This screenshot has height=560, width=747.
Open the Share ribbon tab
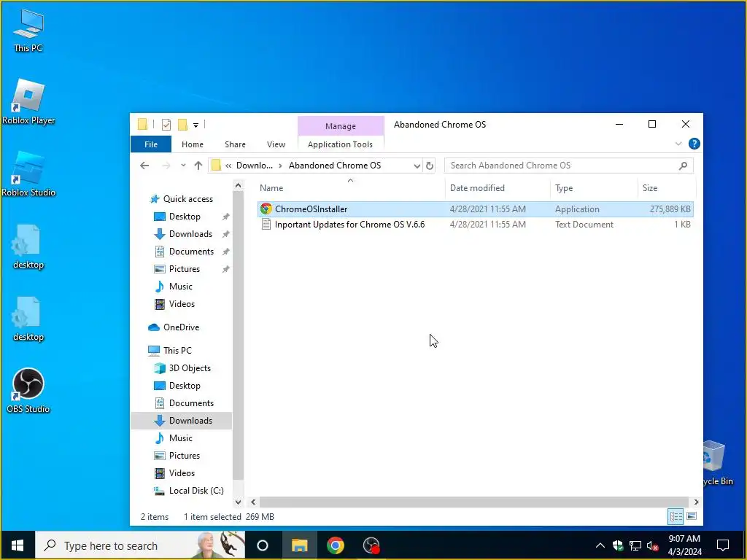pos(236,144)
